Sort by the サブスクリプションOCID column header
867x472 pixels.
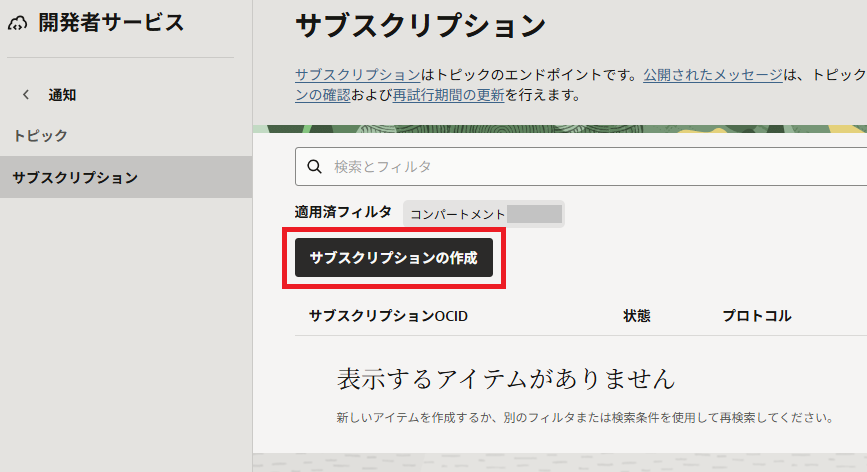388,316
